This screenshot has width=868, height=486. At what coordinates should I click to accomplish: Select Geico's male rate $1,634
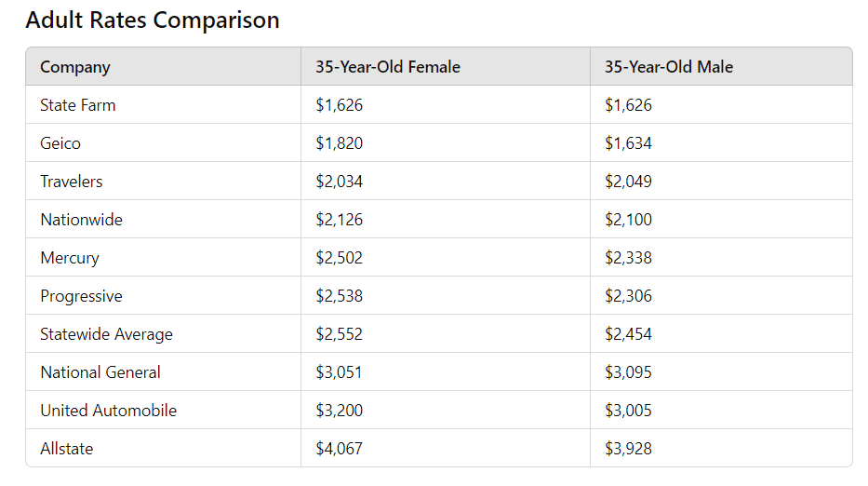(x=629, y=143)
